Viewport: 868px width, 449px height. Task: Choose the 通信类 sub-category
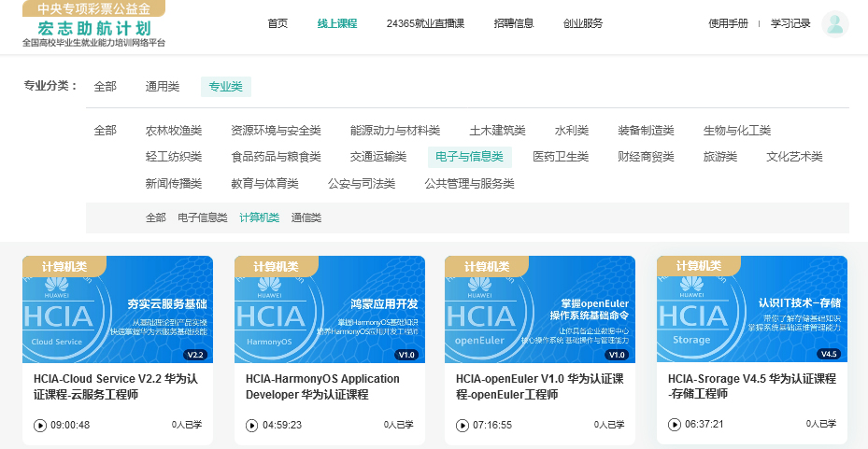click(x=306, y=217)
